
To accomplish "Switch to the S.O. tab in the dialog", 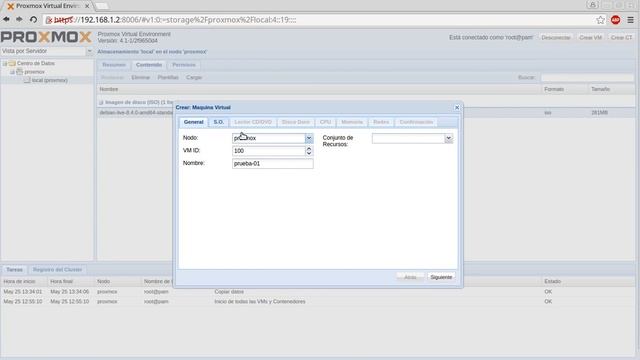I will click(218, 122).
